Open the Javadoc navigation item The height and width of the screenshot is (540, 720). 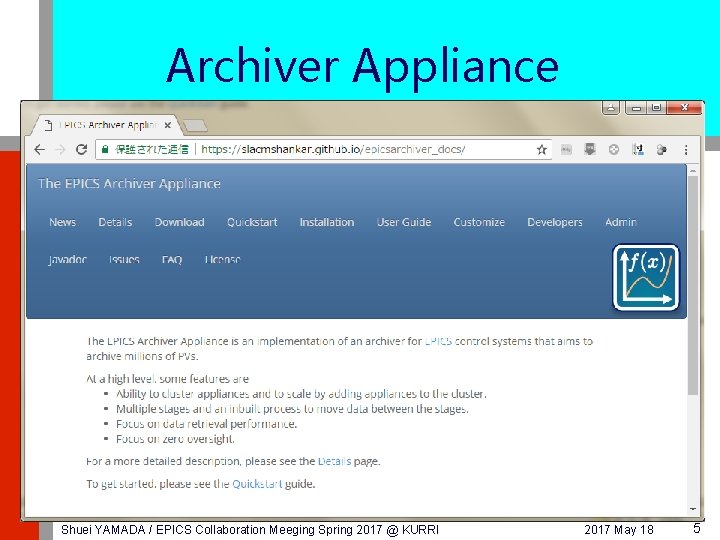[x=68, y=260]
